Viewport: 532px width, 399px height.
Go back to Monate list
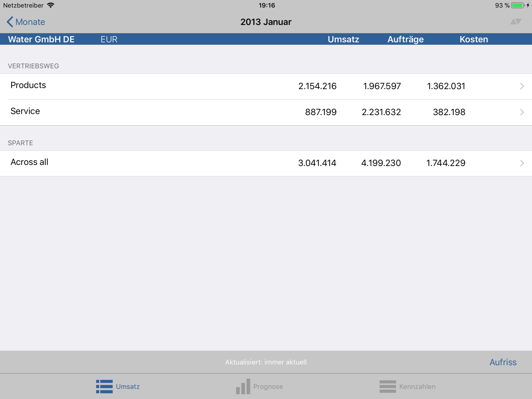pyautogui.click(x=26, y=22)
